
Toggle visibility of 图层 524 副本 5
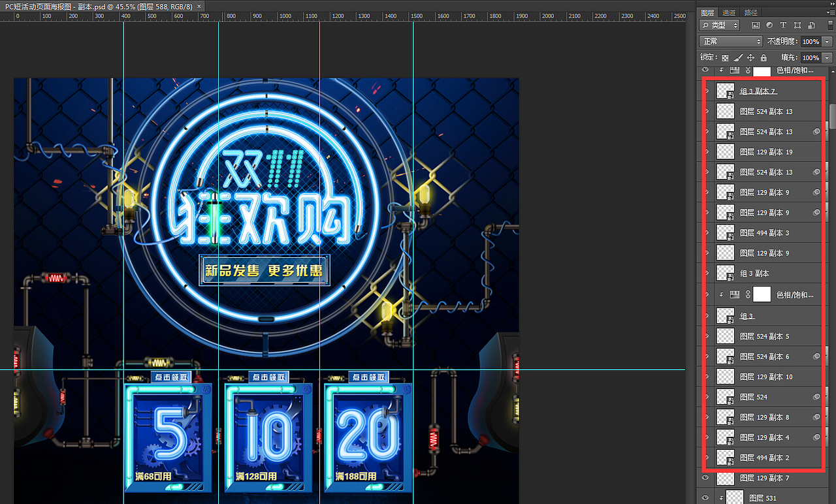click(707, 336)
